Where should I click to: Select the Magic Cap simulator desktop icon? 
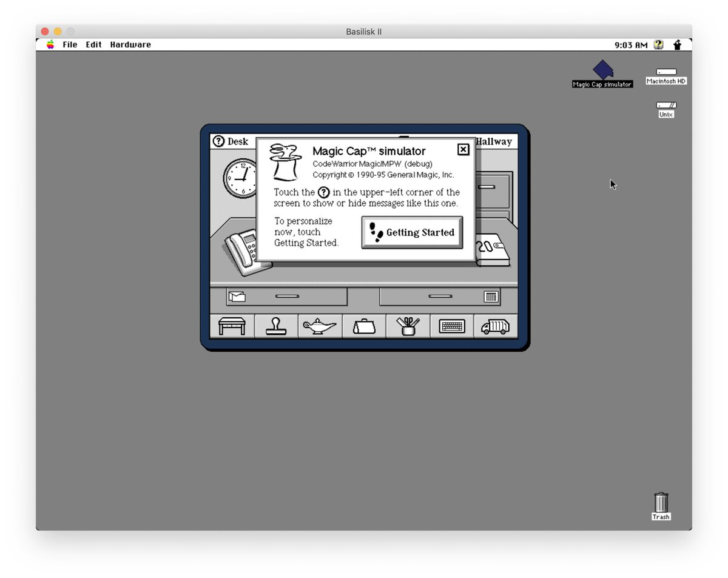[x=602, y=73]
